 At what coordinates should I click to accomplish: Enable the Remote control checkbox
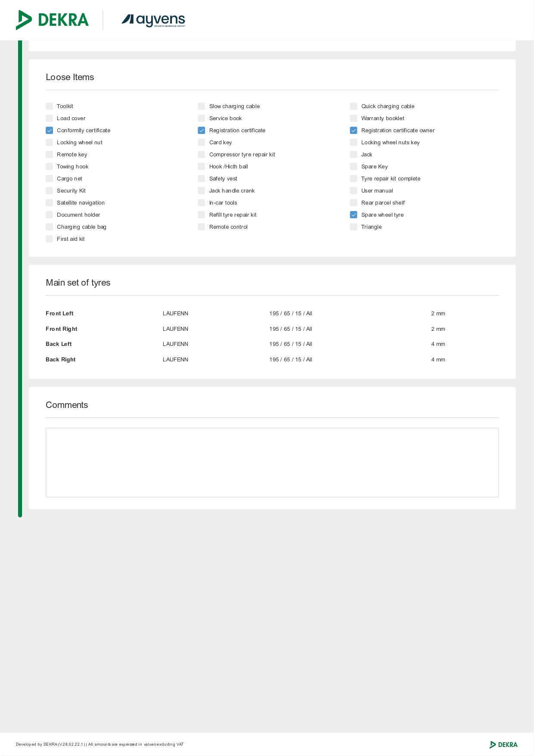point(202,227)
